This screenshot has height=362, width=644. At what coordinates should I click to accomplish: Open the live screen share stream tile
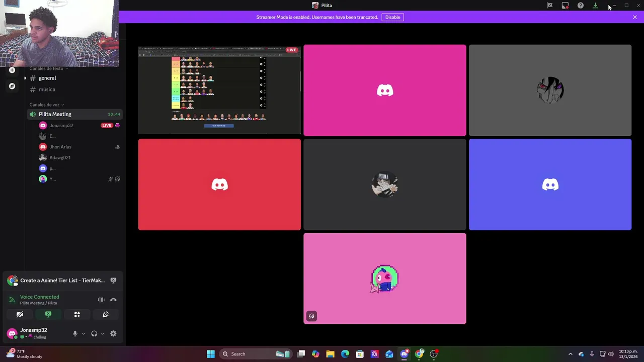point(219,90)
